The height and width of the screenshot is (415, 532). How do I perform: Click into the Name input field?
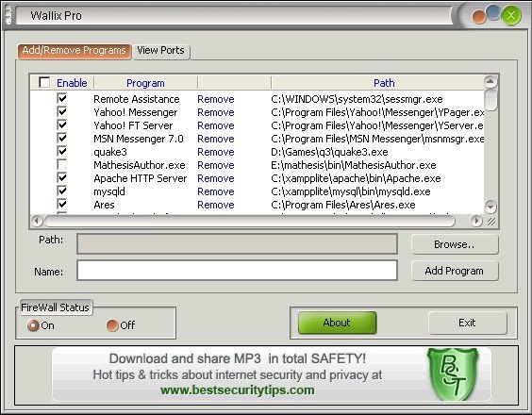point(237,271)
